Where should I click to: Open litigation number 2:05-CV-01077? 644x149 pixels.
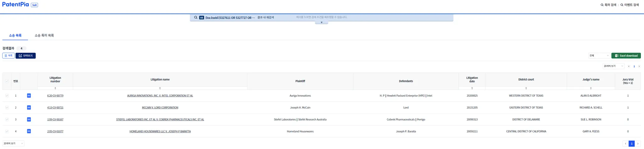(x=55, y=131)
